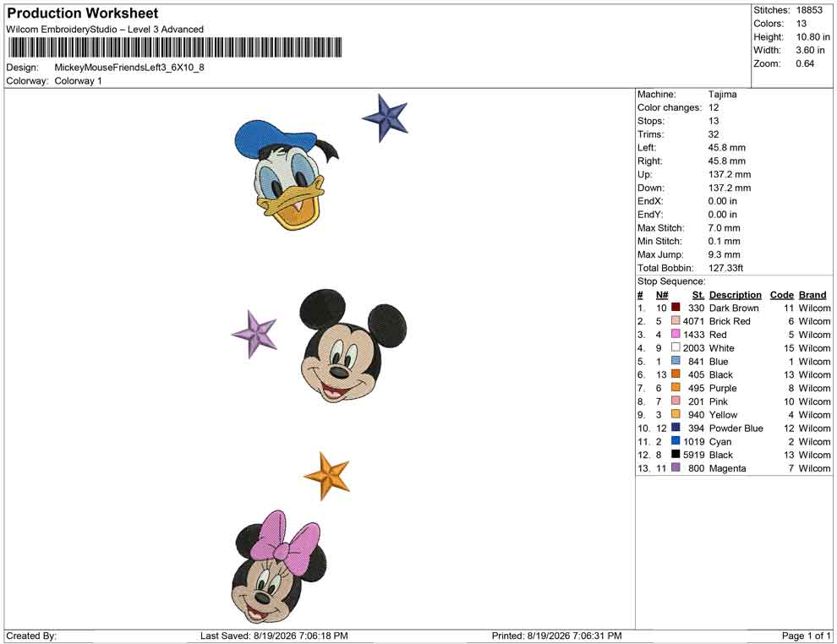Click the Wilcom EmbroideryStudio subtitle

105,30
